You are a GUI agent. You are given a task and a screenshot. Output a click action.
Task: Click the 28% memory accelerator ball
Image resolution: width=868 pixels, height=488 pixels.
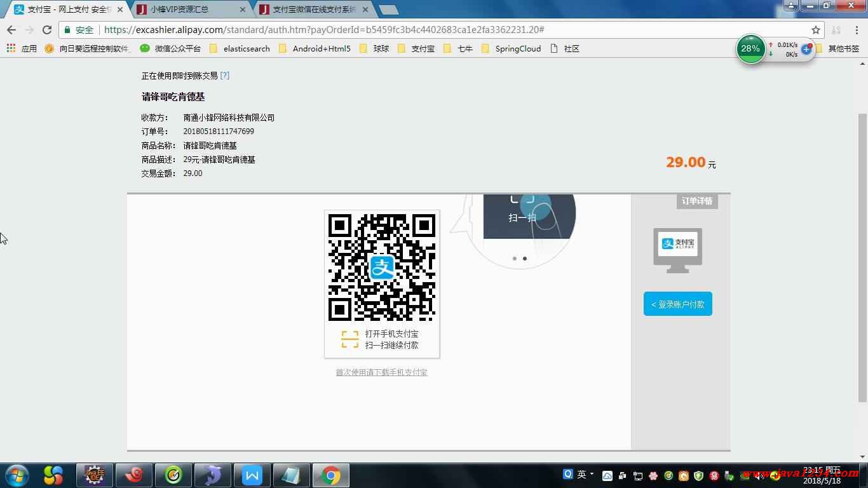tap(750, 48)
